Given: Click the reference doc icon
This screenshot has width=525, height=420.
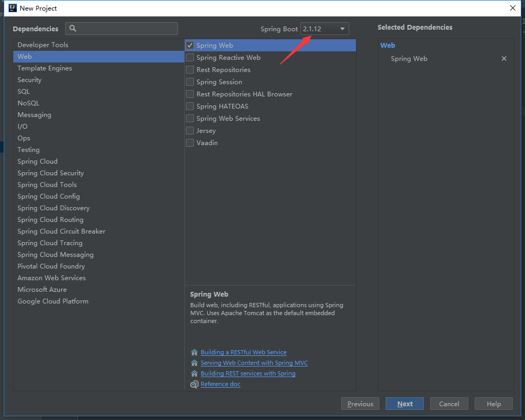Looking at the screenshot, I should [x=194, y=384].
